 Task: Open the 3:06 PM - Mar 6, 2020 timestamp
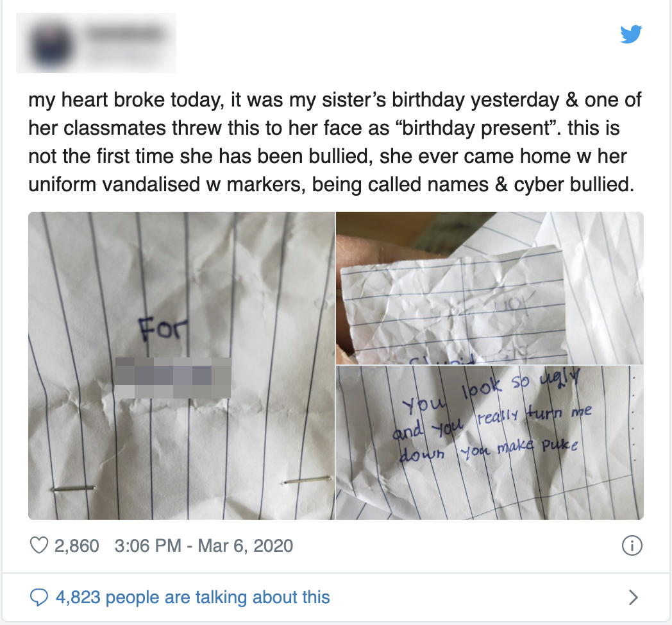[x=203, y=545]
